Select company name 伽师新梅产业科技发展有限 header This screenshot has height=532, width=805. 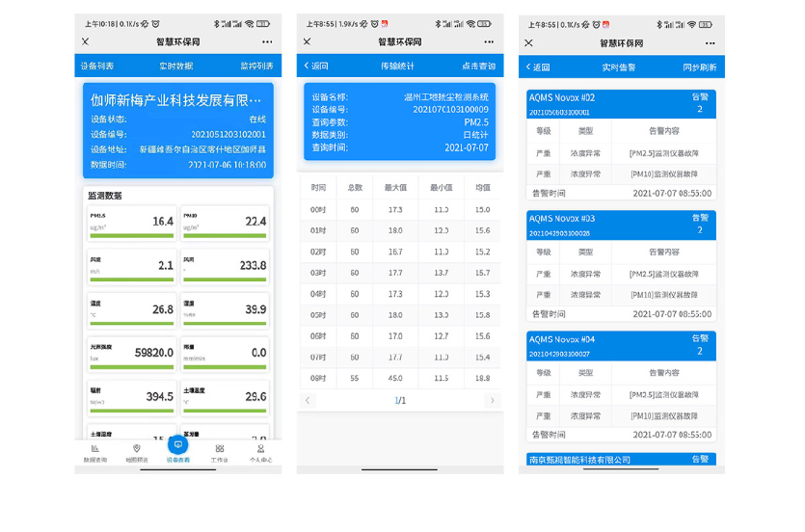tap(176, 100)
